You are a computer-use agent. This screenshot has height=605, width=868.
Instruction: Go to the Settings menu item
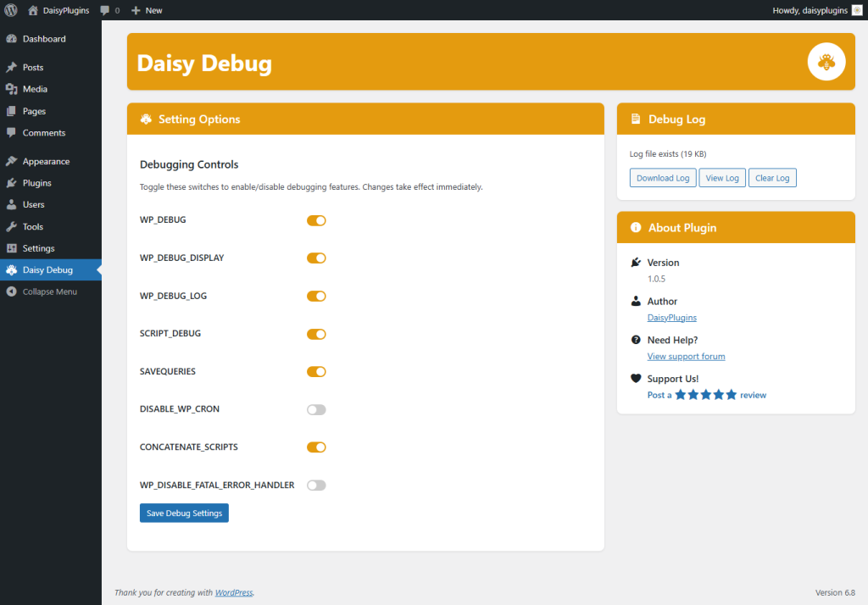pyautogui.click(x=38, y=248)
